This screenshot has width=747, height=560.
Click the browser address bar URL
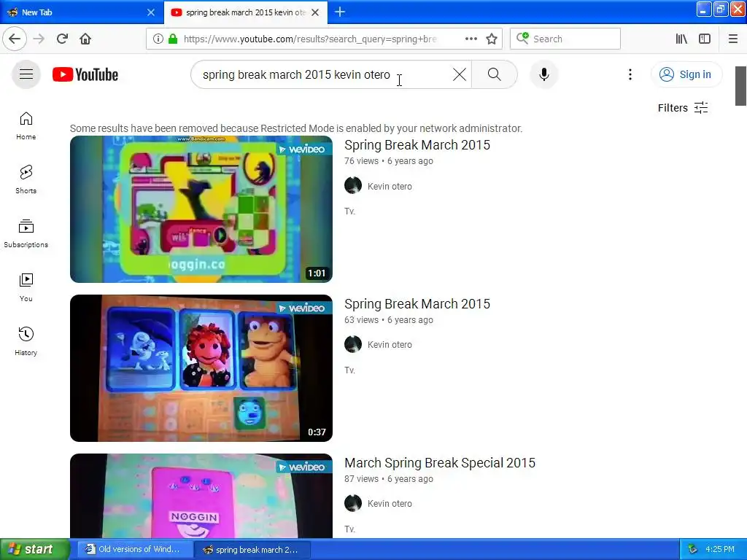point(309,39)
